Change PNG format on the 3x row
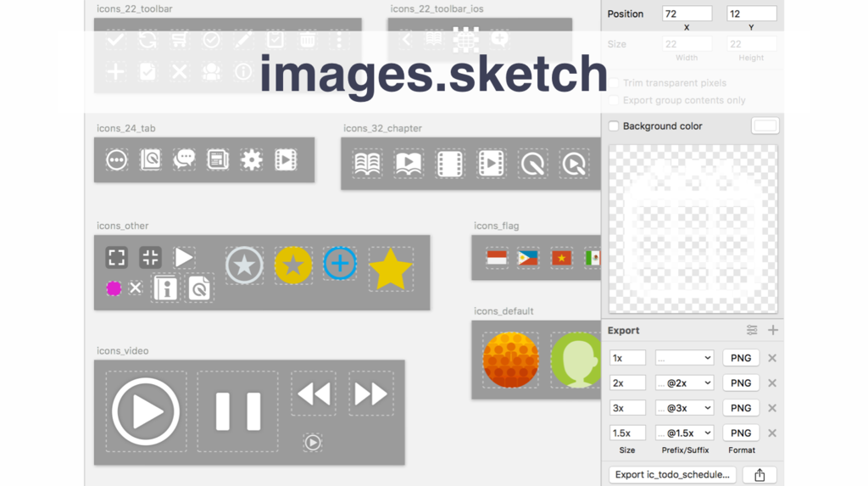The width and height of the screenshot is (868, 486). pos(741,408)
